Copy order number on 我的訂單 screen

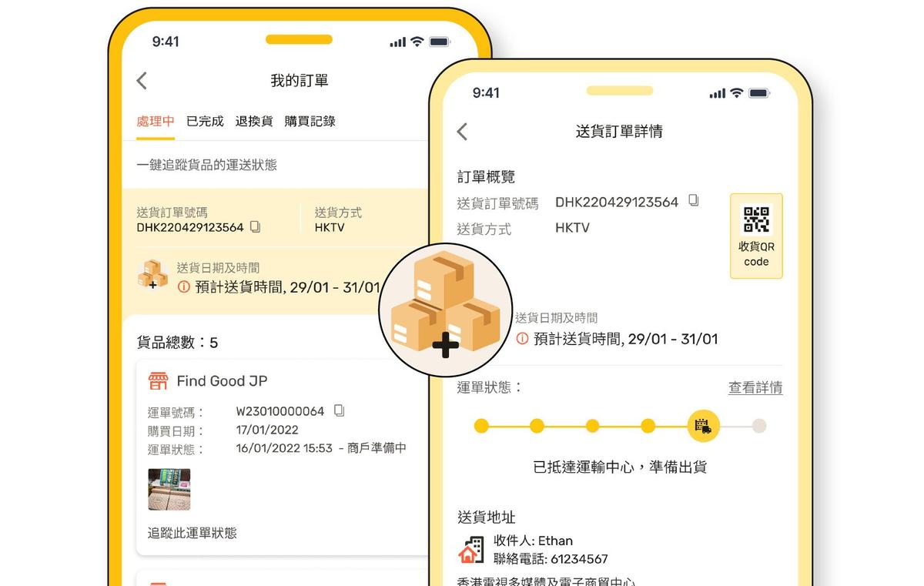(x=256, y=227)
